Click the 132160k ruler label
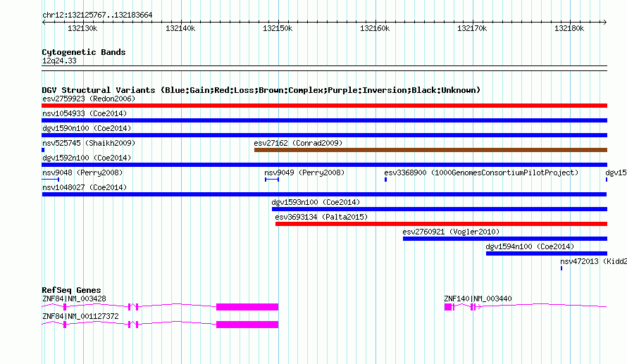 375,28
